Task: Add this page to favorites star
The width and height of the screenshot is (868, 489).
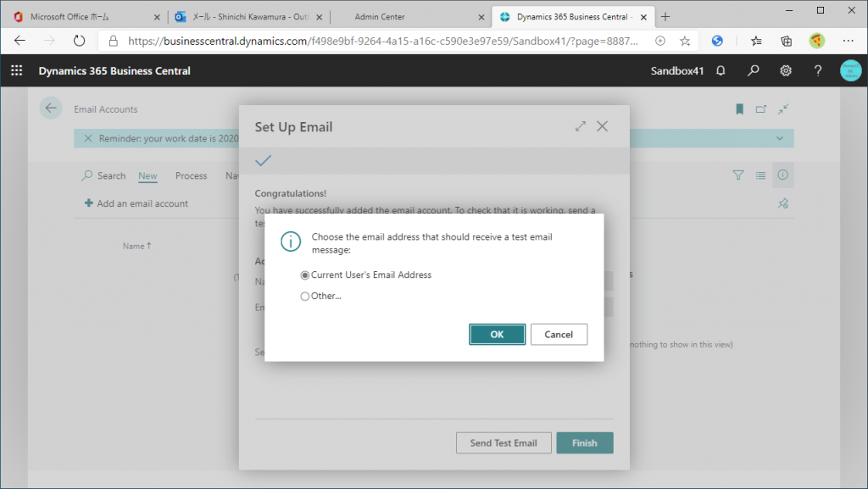Action: 685,41
